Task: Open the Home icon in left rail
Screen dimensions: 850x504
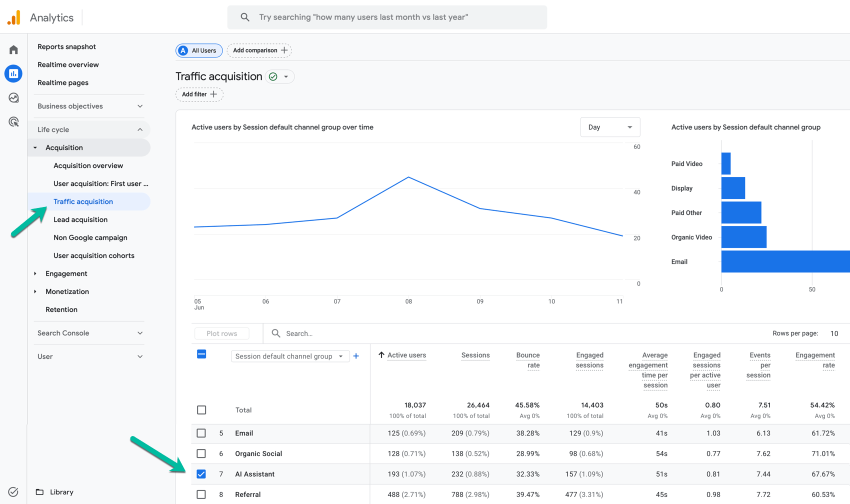Action: (x=13, y=49)
